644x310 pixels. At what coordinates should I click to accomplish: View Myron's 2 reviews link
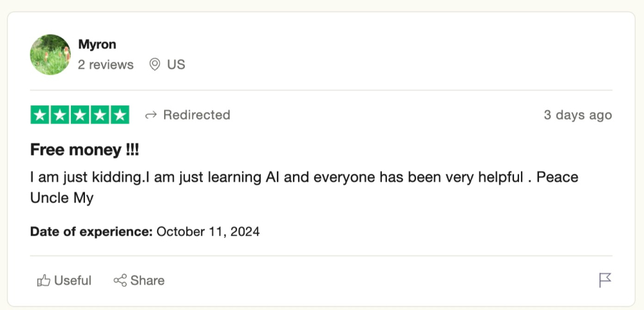tap(106, 65)
